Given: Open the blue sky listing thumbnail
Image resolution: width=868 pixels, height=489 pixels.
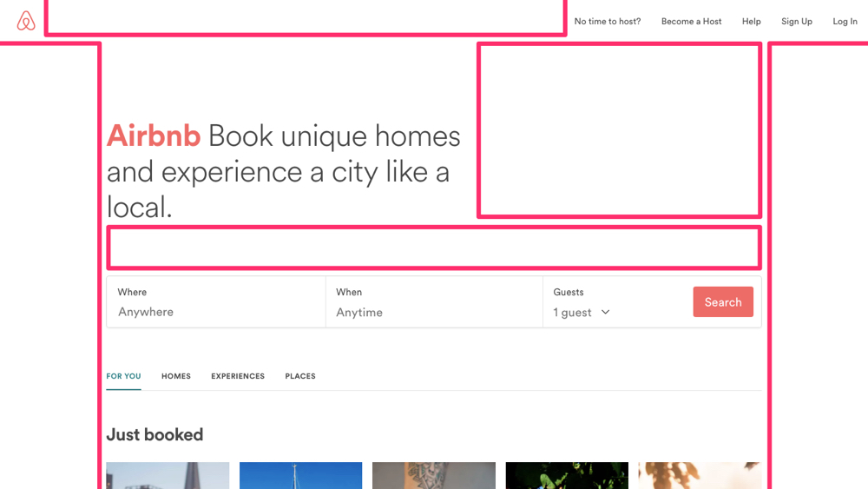Looking at the screenshot, I should coord(300,476).
